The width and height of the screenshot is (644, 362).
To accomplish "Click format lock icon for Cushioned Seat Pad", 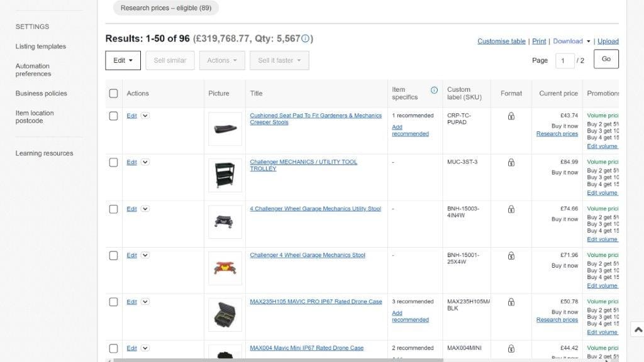I will tap(511, 116).
